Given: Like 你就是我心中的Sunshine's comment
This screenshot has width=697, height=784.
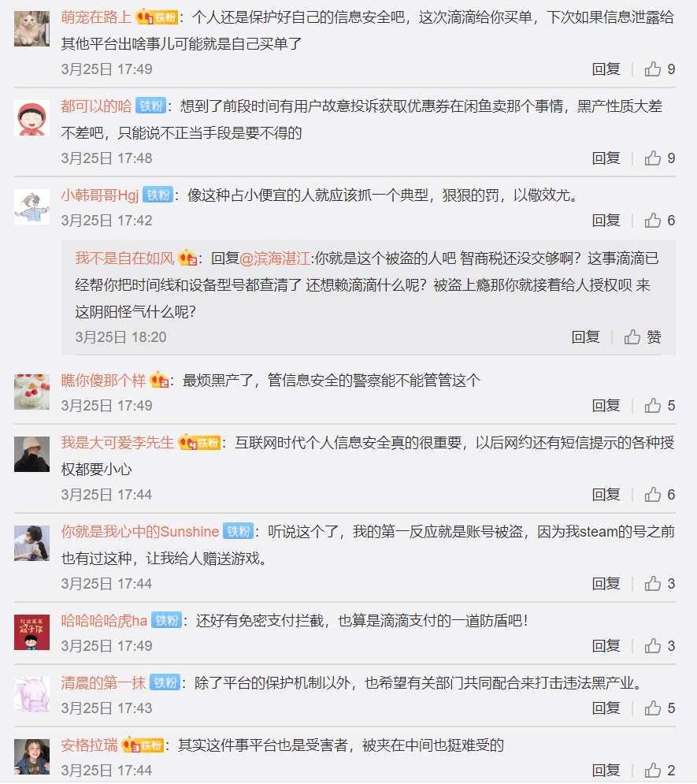Looking at the screenshot, I should point(659,584).
